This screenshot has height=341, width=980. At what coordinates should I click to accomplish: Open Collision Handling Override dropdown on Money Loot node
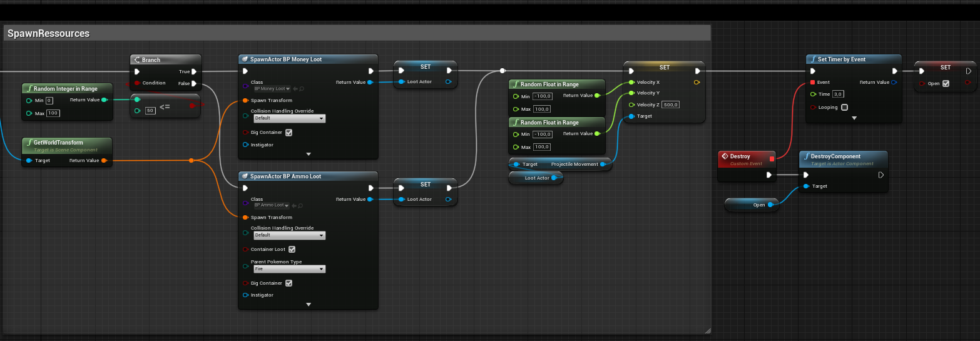pyautogui.click(x=288, y=118)
